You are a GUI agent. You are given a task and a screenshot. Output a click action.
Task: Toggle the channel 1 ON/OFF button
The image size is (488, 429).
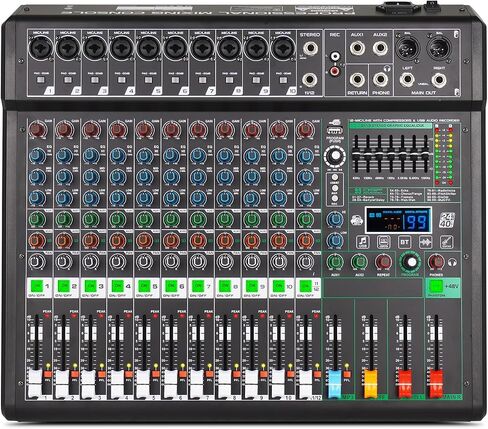pos(37,286)
